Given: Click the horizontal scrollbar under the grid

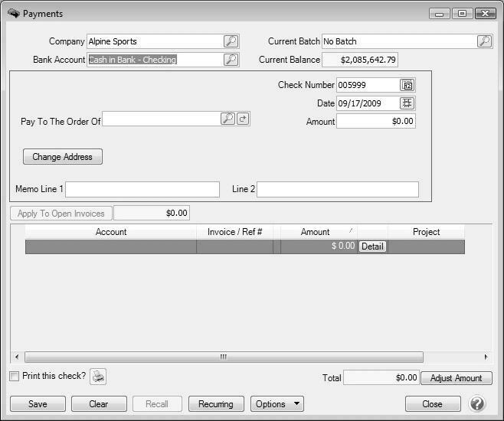Looking at the screenshot, I should pyautogui.click(x=224, y=357).
